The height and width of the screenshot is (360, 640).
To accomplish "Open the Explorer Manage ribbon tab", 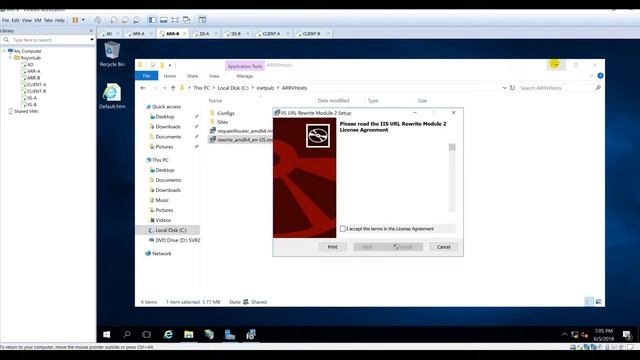I will [x=244, y=76].
